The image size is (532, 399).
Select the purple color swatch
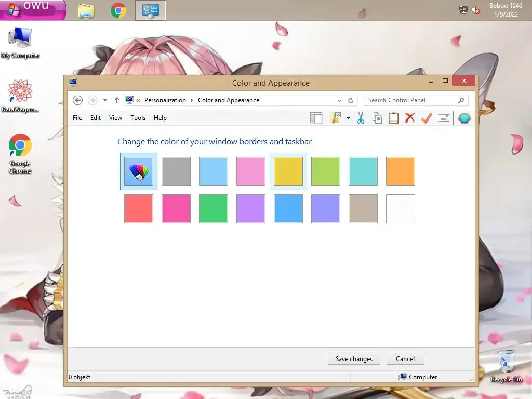pos(251,209)
